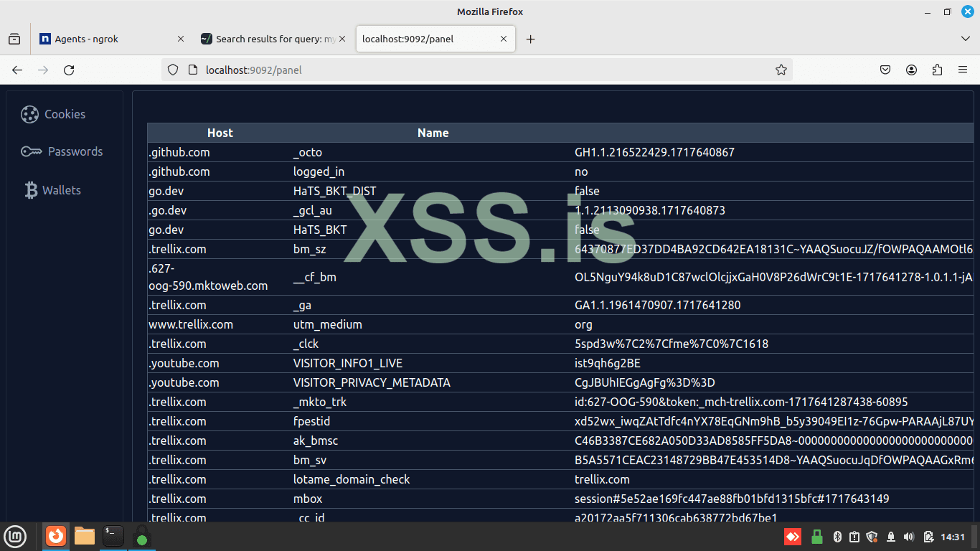This screenshot has width=980, height=551.
Task: Open the Extensions puzzle icon
Action: pos(937,70)
